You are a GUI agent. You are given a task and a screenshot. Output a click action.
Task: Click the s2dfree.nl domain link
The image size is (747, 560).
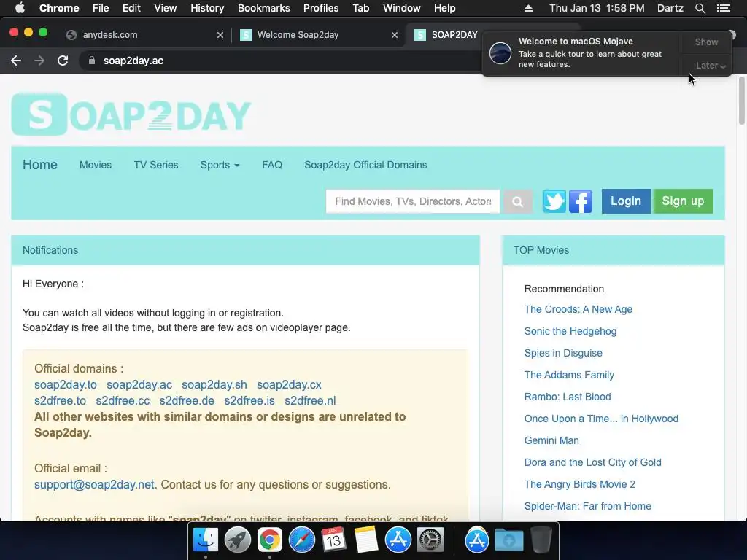(310, 401)
